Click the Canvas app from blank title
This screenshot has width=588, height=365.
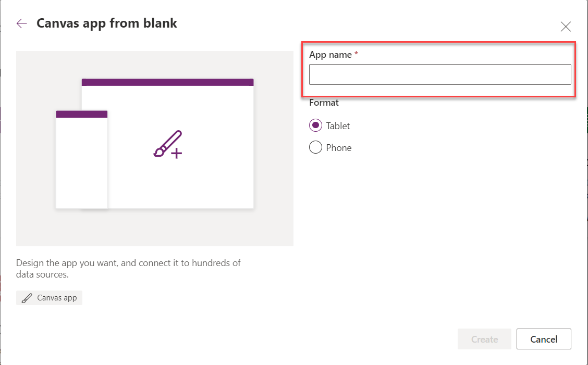click(x=106, y=23)
